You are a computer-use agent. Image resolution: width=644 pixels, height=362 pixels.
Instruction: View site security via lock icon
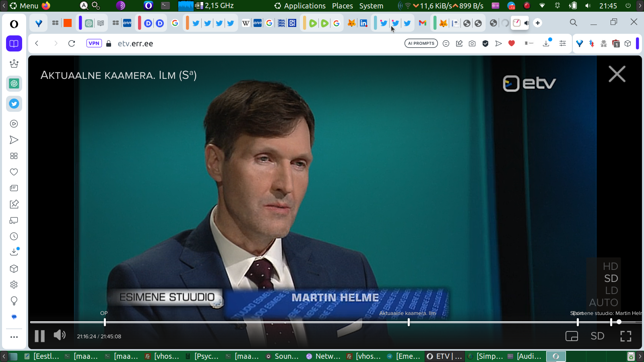coord(109,43)
